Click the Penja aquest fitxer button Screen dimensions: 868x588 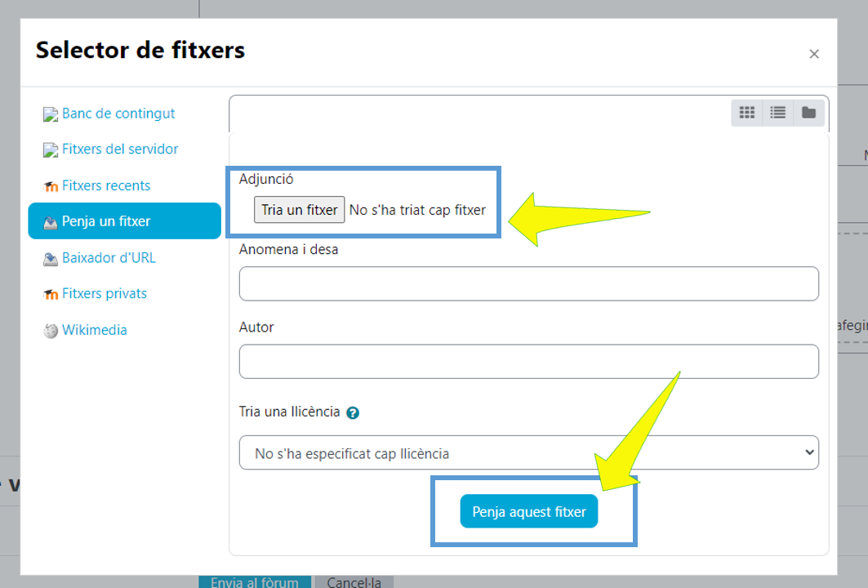coord(528,510)
